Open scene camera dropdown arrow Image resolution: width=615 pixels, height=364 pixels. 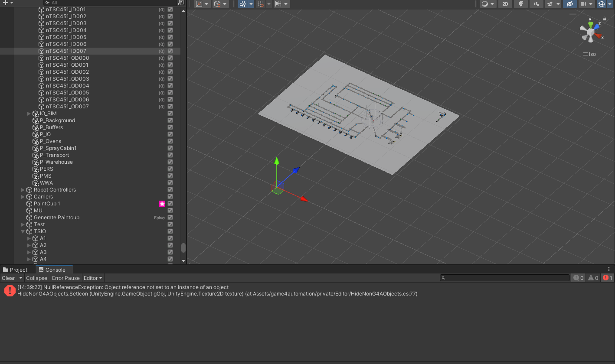coord(592,4)
